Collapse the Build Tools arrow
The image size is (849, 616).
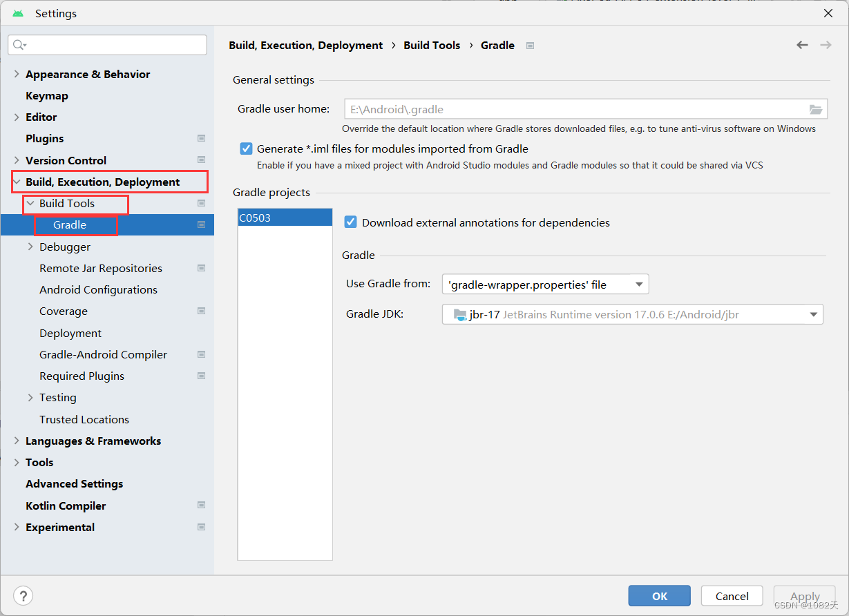[30, 203]
